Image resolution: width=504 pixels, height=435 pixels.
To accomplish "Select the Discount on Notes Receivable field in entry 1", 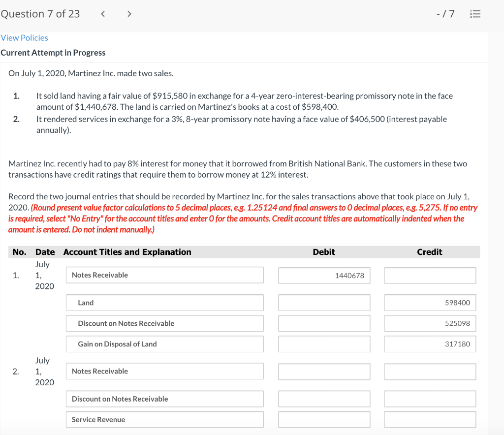I will click(164, 323).
